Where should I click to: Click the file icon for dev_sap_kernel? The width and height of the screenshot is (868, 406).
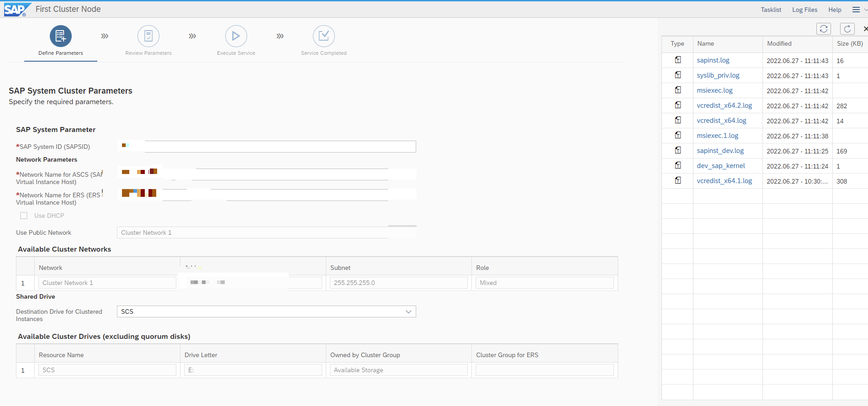pyautogui.click(x=678, y=165)
